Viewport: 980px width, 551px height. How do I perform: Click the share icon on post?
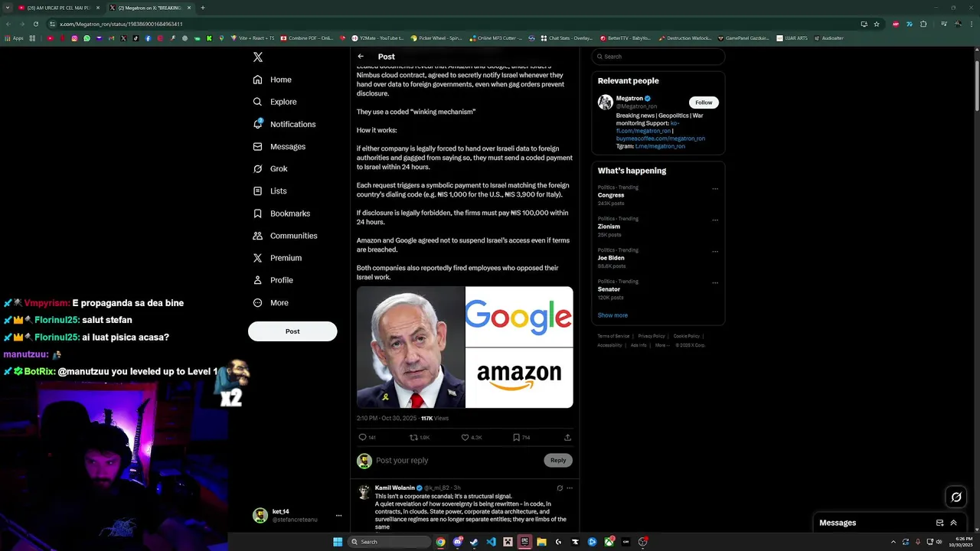pyautogui.click(x=567, y=438)
